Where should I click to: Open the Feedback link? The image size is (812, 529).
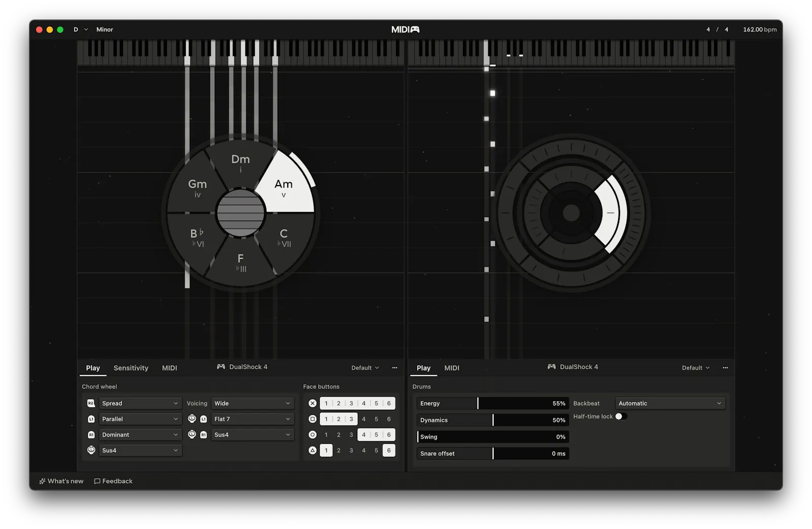(x=113, y=481)
